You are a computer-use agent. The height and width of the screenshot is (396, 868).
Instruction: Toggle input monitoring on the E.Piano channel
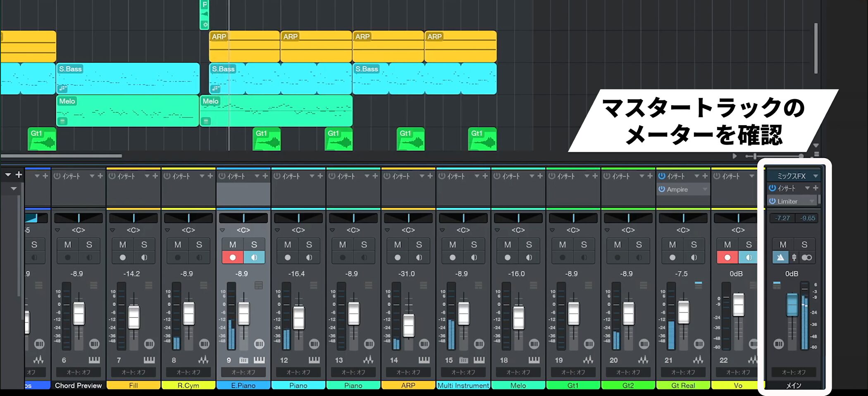[254, 257]
